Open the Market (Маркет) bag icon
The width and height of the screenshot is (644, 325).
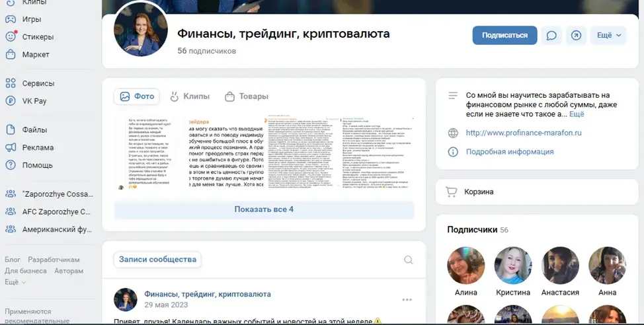tap(11, 54)
